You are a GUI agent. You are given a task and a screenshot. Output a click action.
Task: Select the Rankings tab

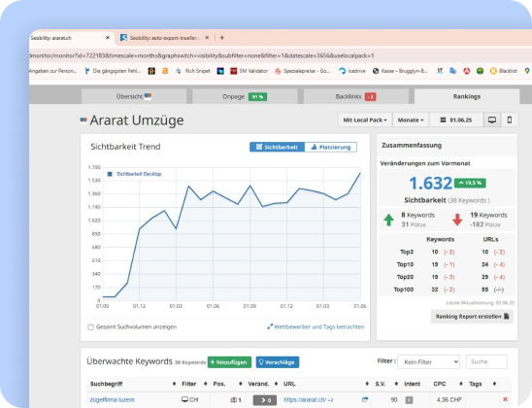pos(467,96)
